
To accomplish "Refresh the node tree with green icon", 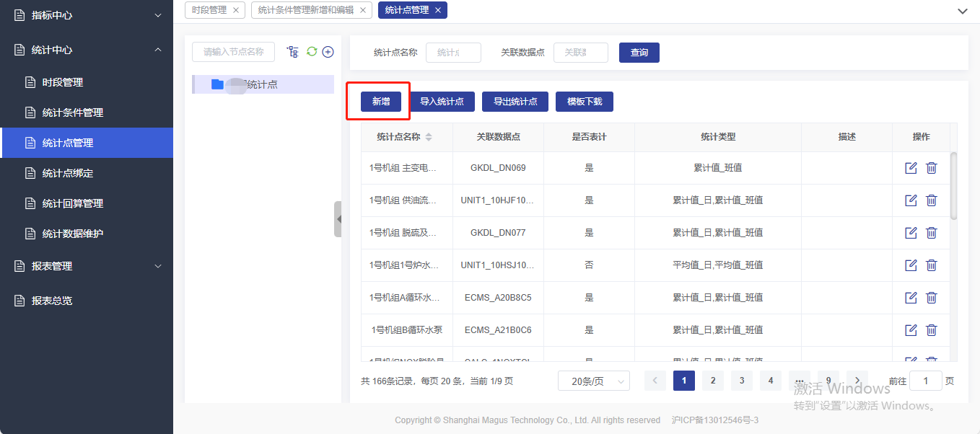I will (x=312, y=52).
